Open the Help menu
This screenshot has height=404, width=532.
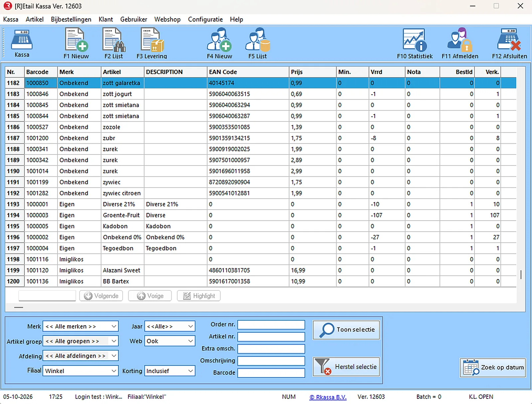click(236, 19)
